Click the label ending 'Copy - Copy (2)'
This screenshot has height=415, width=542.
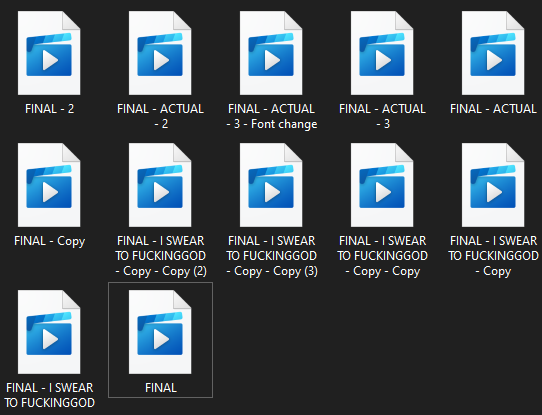(x=161, y=256)
